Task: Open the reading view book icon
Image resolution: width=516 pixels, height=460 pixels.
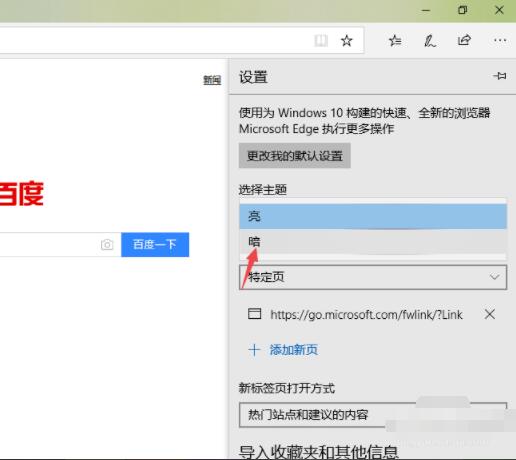Action: (x=321, y=41)
